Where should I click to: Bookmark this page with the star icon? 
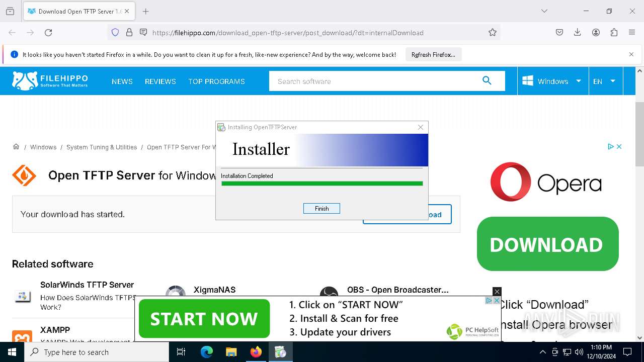[x=493, y=33]
